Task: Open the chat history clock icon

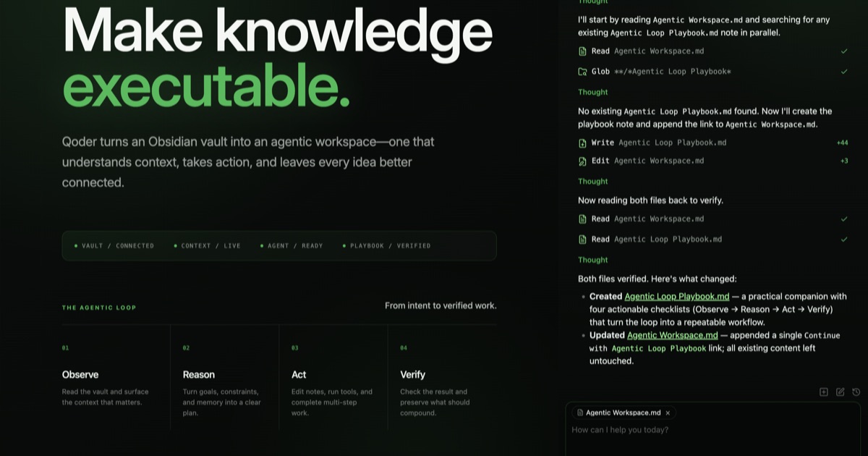Action: tap(856, 392)
